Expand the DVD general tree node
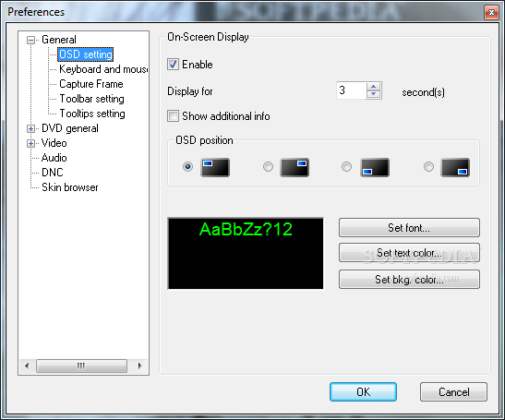 tap(30, 129)
